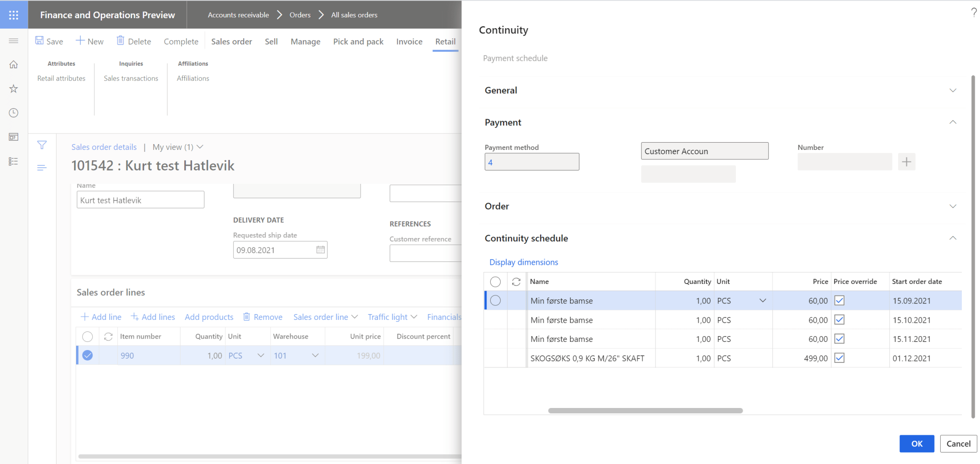The width and height of the screenshot is (980, 464).
Task: Click the filter funnel icon
Action: 42,145
